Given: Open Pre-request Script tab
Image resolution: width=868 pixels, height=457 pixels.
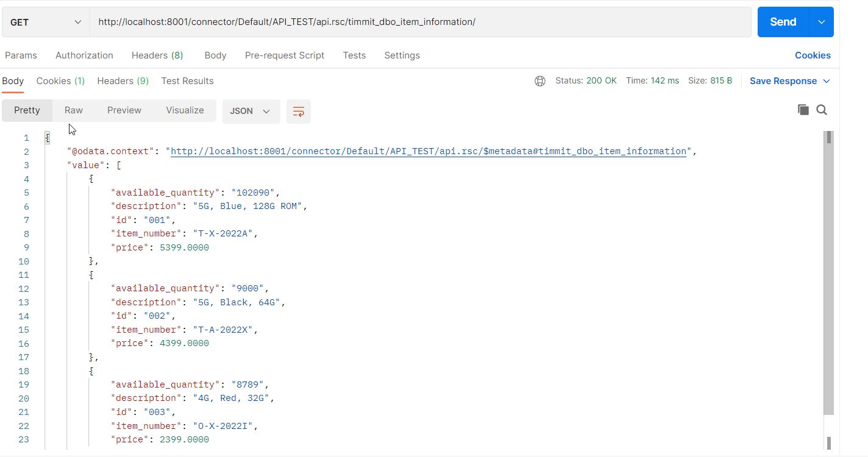Looking at the screenshot, I should pyautogui.click(x=285, y=55).
